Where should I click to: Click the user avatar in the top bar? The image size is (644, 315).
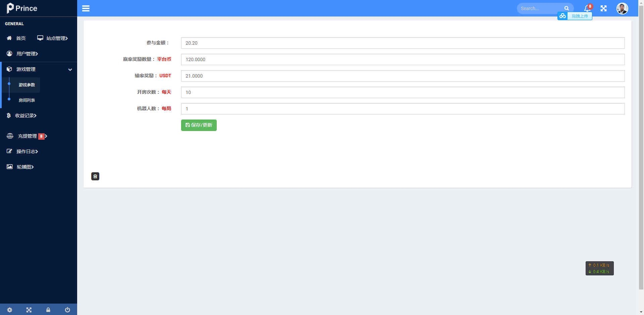(622, 8)
